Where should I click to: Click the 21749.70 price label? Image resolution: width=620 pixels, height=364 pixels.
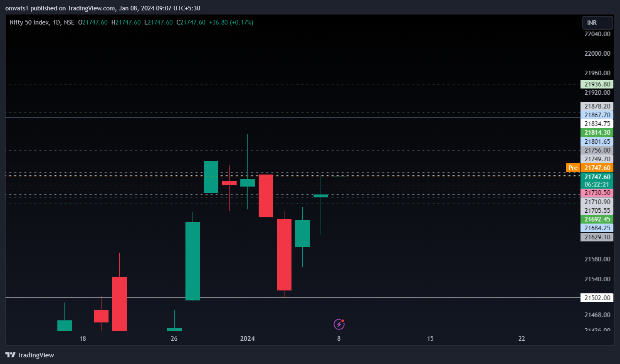[x=597, y=159]
